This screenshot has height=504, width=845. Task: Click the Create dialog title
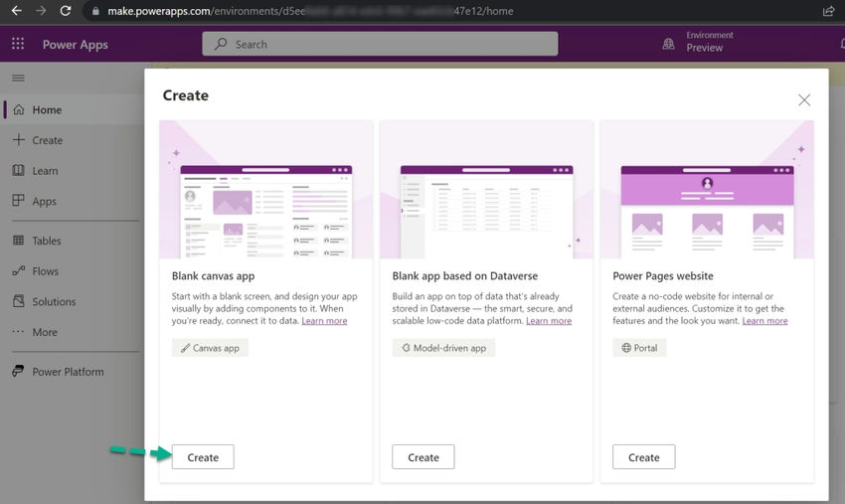coord(185,95)
